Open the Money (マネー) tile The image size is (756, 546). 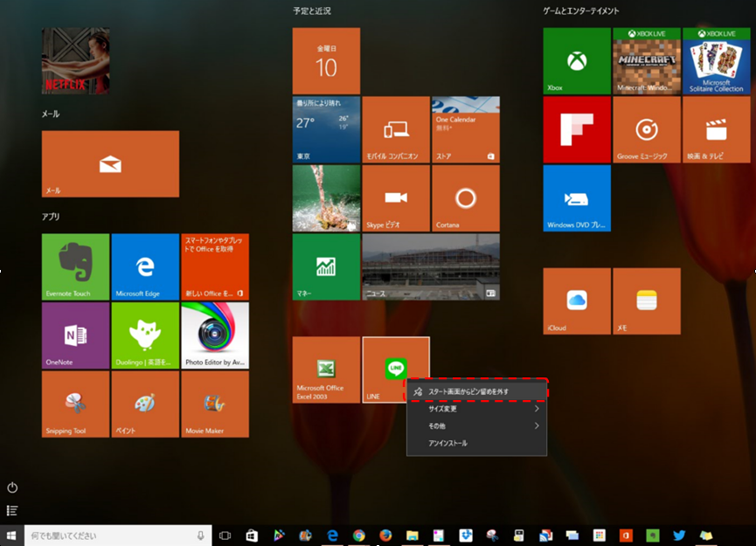point(326,267)
